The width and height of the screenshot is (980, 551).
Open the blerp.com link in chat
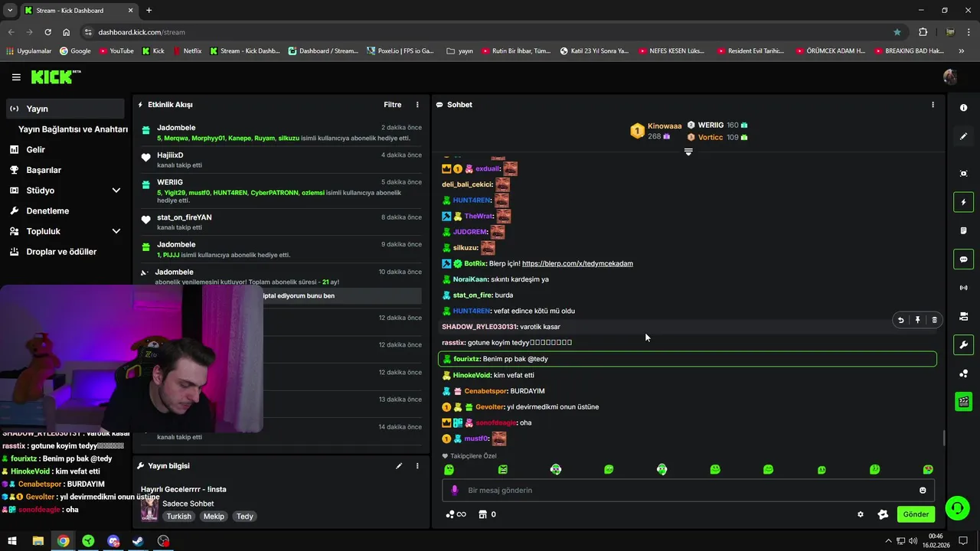click(x=577, y=263)
